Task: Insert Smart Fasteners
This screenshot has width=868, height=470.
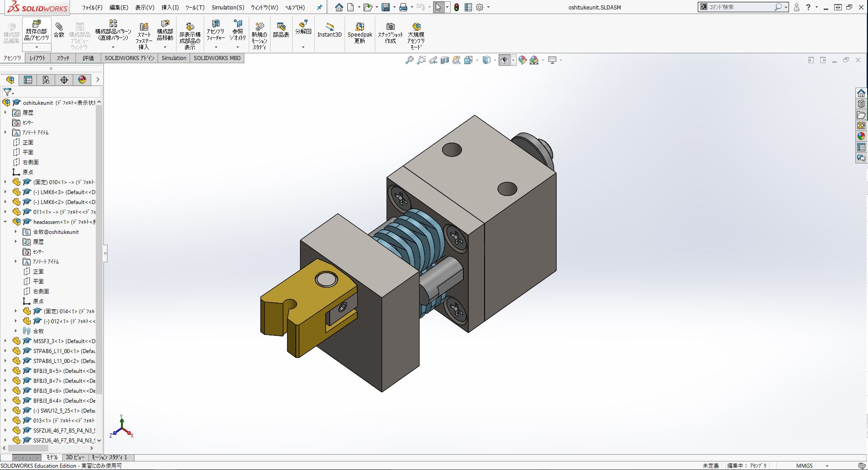Action: point(144,35)
